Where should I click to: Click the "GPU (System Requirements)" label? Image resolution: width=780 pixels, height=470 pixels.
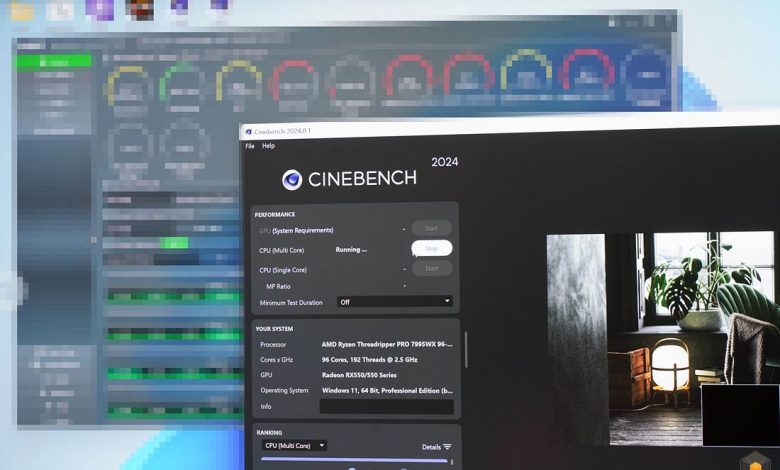296,230
